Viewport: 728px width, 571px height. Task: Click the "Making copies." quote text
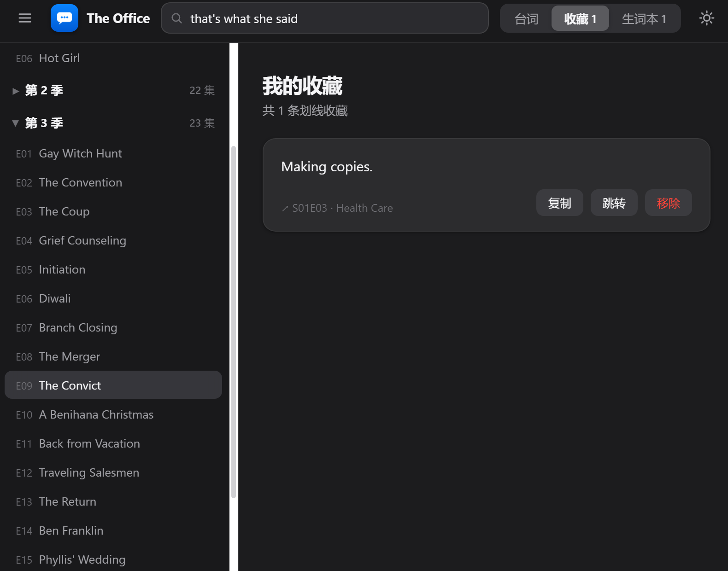click(x=327, y=167)
